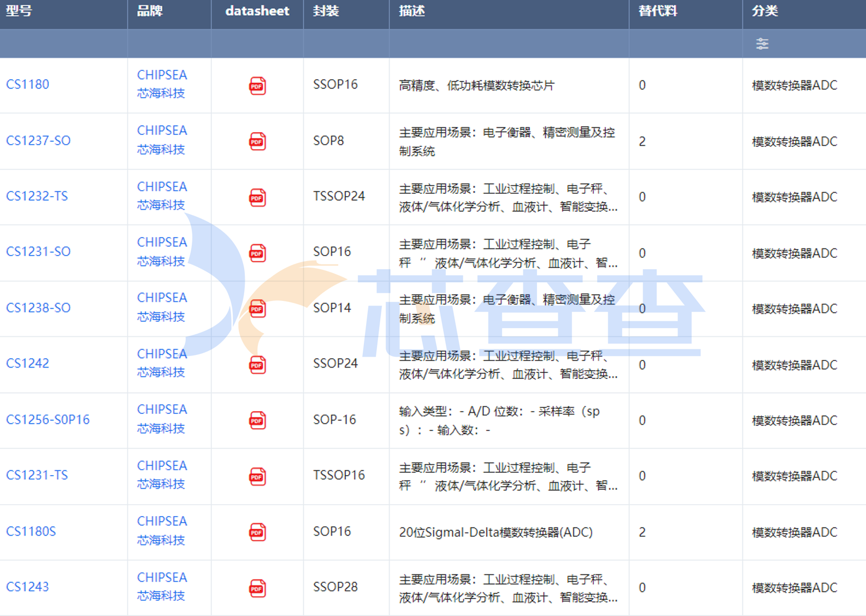
Task: Click the 封装 column header
Action: click(326, 11)
